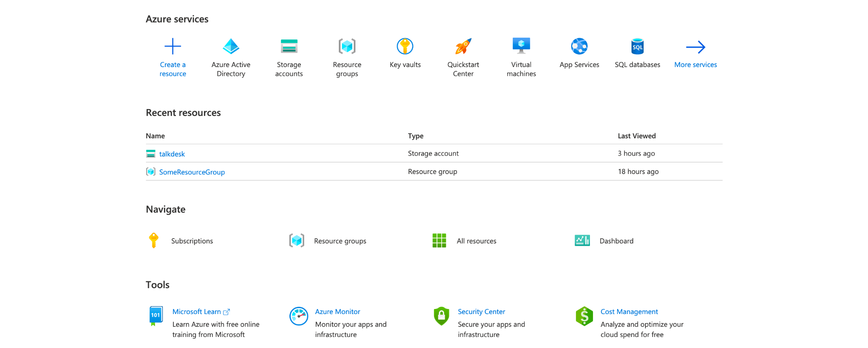
Task: Open the All resources green grid icon
Action: (439, 241)
